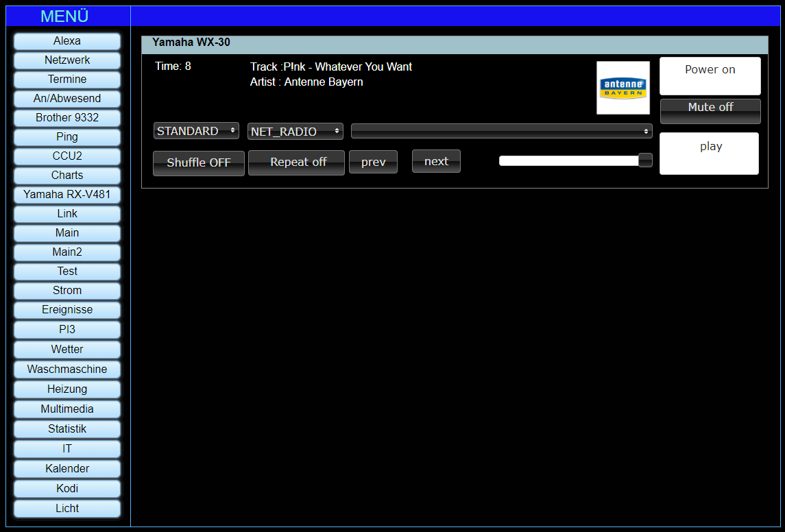Show the Ereignisse page
Image resolution: width=785 pixels, height=532 pixels.
point(67,310)
